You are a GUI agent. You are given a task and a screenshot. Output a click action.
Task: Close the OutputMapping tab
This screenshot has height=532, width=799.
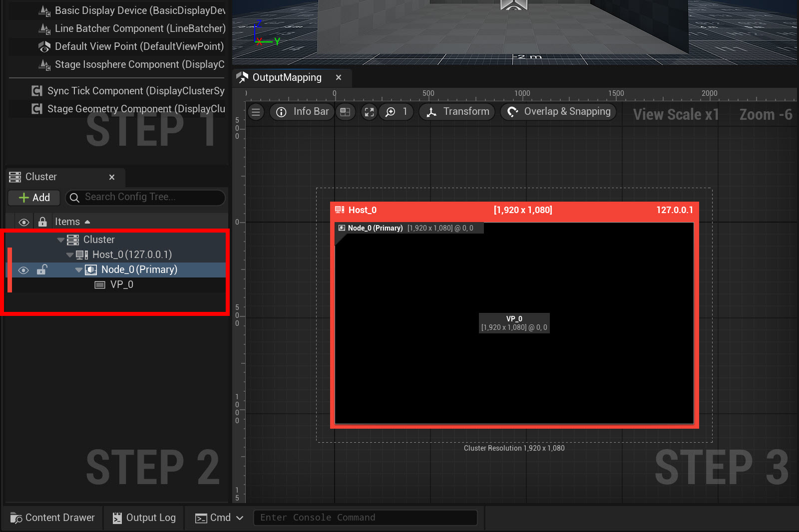339,77
